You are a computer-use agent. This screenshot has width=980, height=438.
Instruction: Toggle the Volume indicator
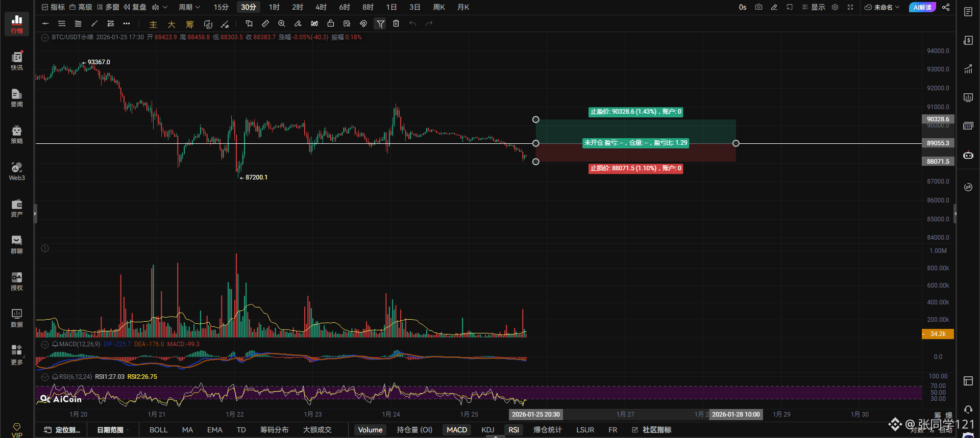coord(370,430)
